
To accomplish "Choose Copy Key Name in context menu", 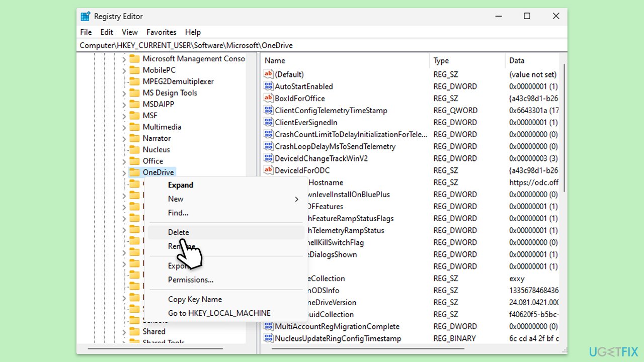I will (226, 299).
